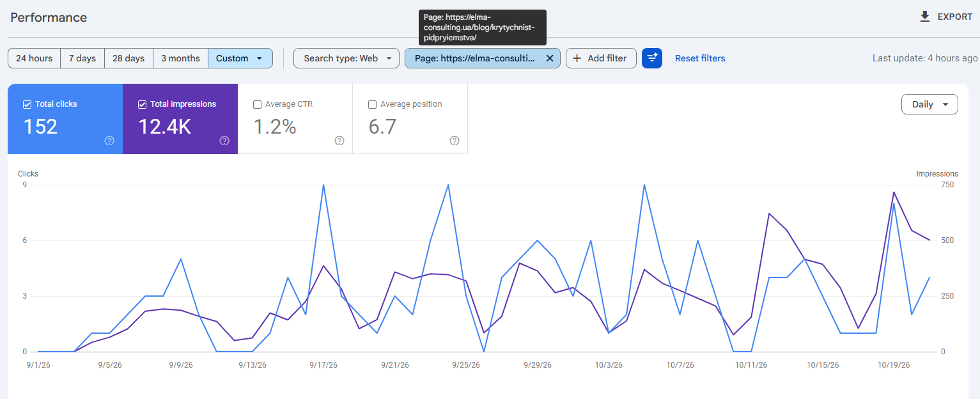Click the plus icon in Add filter
980x399 pixels.
pos(577,58)
